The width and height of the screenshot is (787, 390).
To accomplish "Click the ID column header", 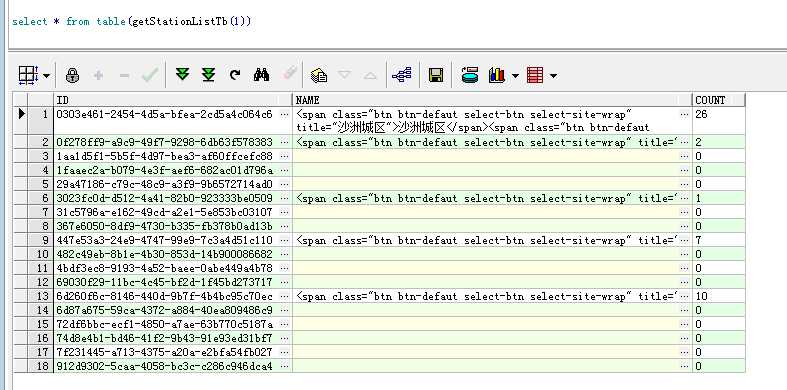I will click(x=173, y=100).
